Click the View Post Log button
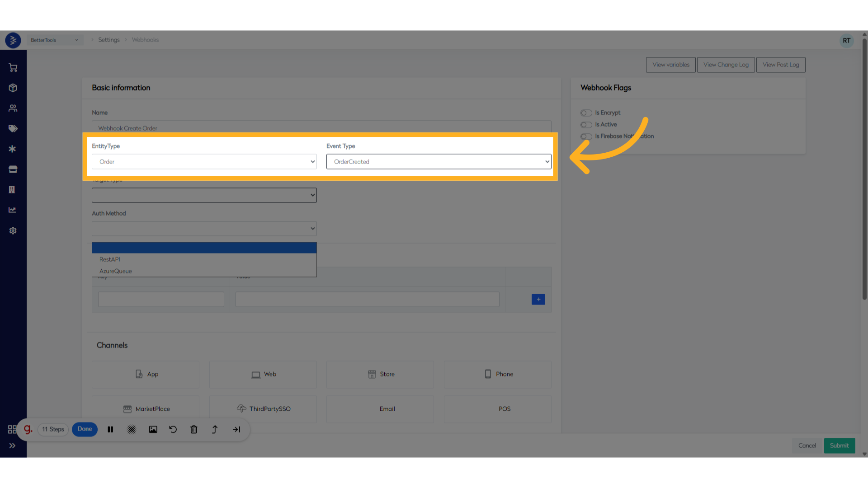Screen dimensions: 868x488 (x=780, y=64)
